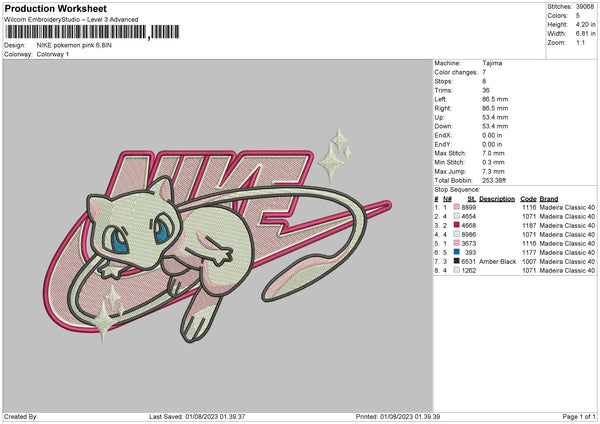Image resolution: width=600 pixels, height=424 pixels.
Task: Select the '53.4 mm' value beside Down
Action: [x=495, y=126]
